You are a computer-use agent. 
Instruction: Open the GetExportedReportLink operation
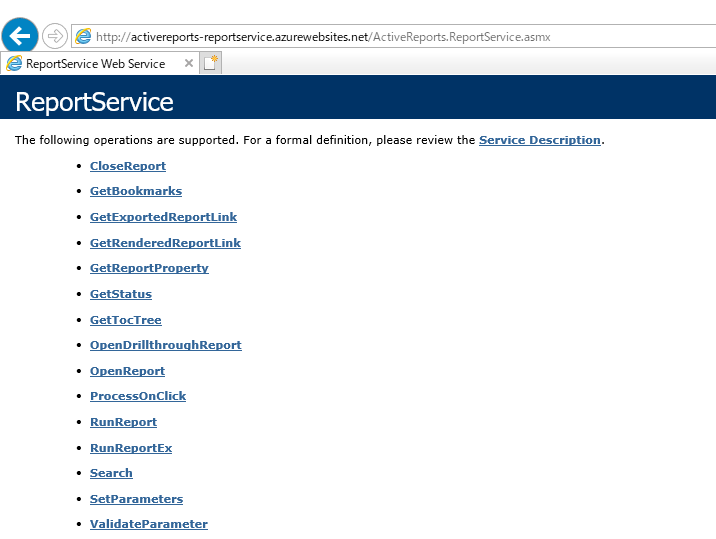pos(163,217)
